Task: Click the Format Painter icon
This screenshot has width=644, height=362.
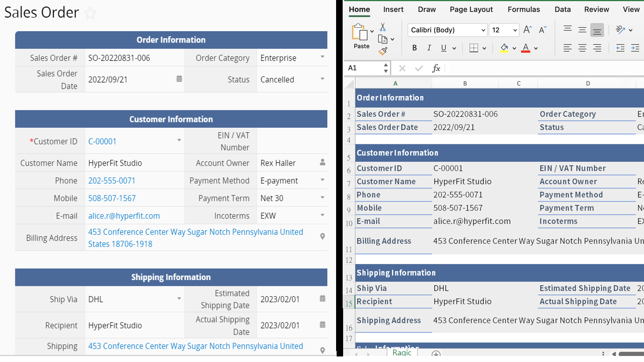Action: click(x=383, y=50)
